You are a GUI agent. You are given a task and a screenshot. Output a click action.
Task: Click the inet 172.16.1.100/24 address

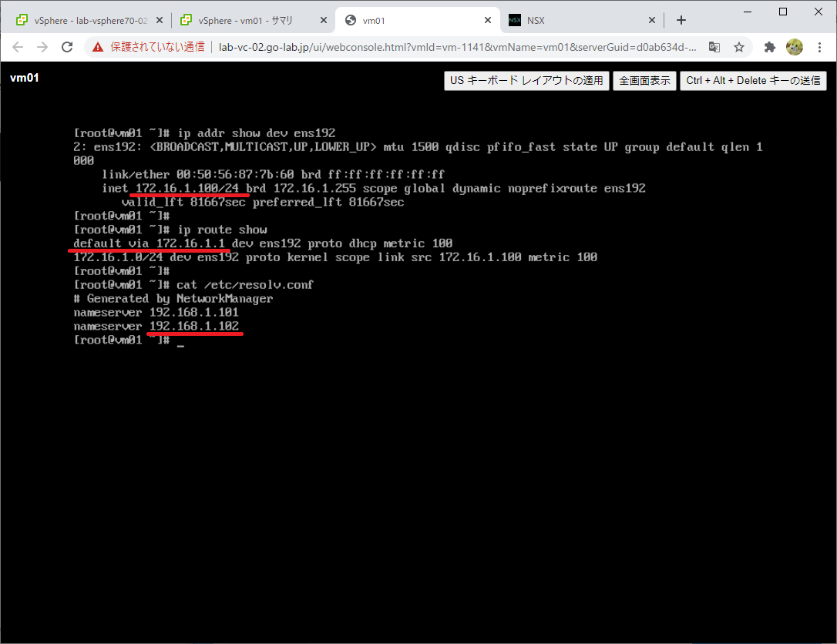coord(187,188)
